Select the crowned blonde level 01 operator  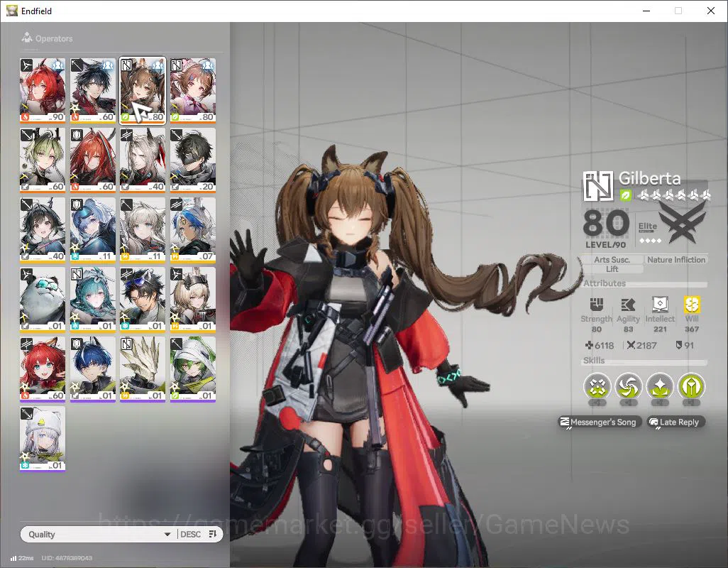(193, 299)
